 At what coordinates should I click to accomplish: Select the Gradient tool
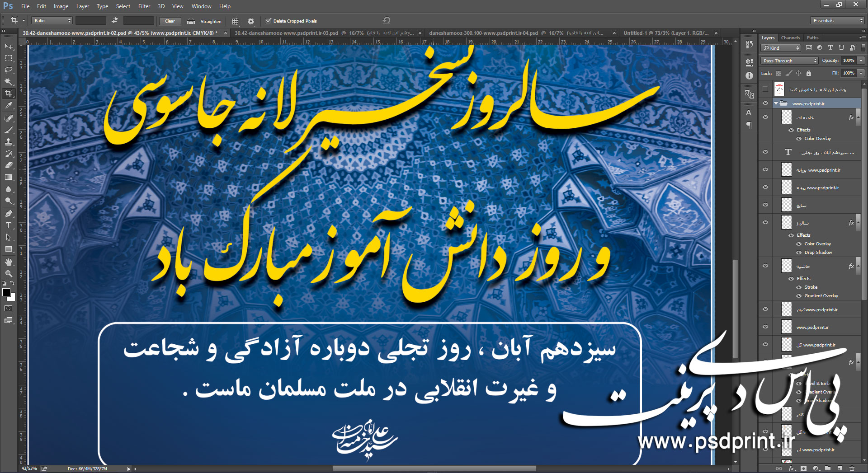click(x=9, y=178)
